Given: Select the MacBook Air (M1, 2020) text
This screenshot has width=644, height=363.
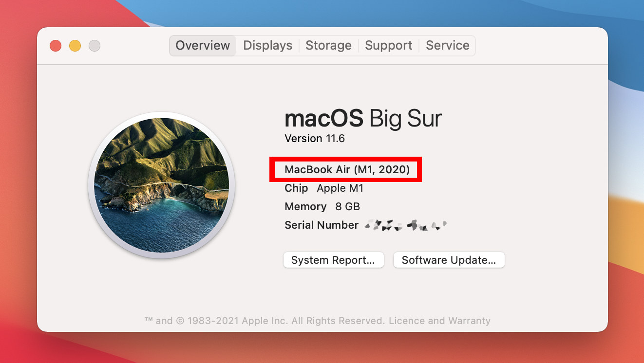Looking at the screenshot, I should pos(347,170).
